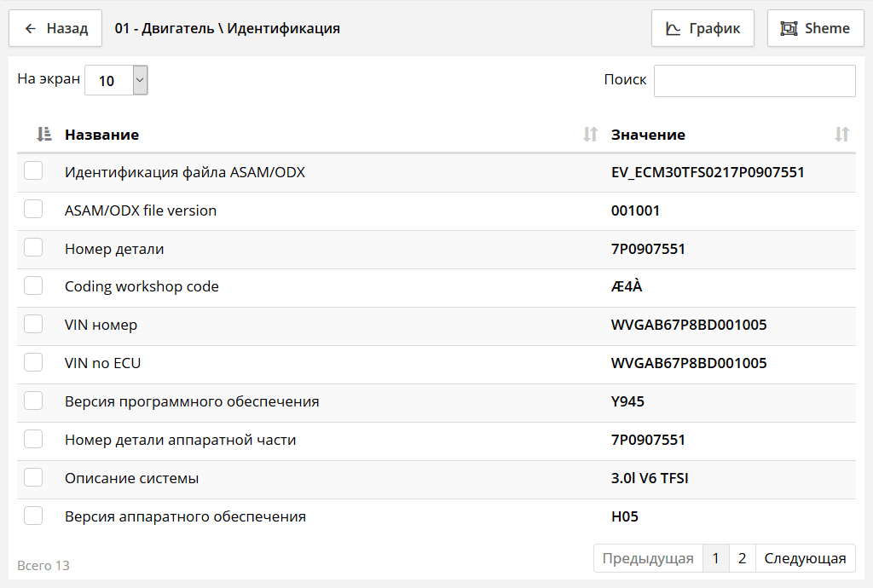Toggle checkbox for ASAM/ODX file version

[x=33, y=210]
